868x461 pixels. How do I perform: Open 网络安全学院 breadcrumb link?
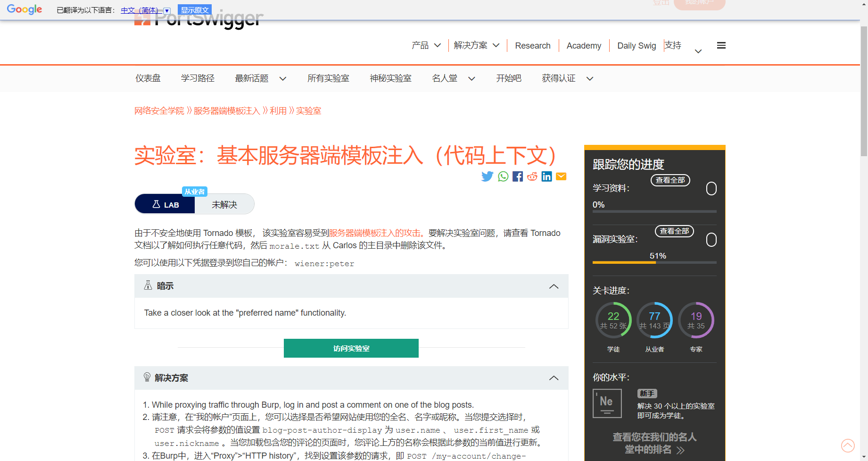click(x=159, y=111)
